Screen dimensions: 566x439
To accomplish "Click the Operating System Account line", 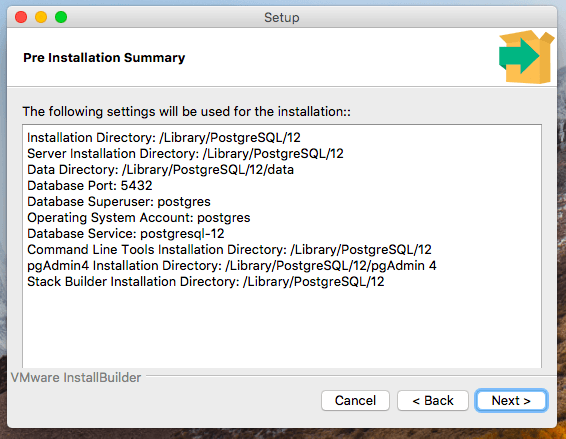I will pyautogui.click(x=139, y=218).
